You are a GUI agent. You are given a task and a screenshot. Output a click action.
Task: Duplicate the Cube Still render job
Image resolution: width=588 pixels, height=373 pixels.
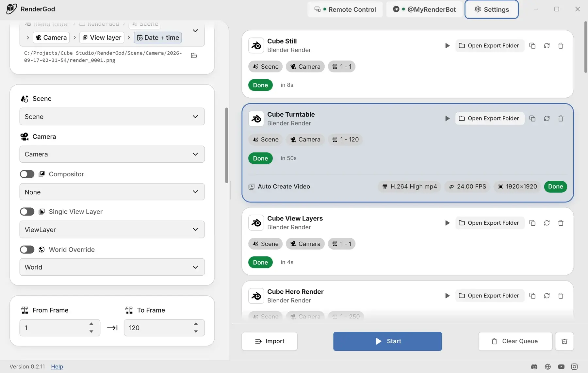pyautogui.click(x=532, y=46)
